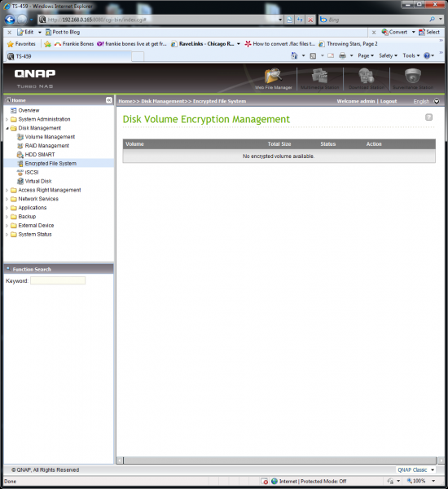
Task: Open the address bar history dropdown
Action: coord(280,20)
